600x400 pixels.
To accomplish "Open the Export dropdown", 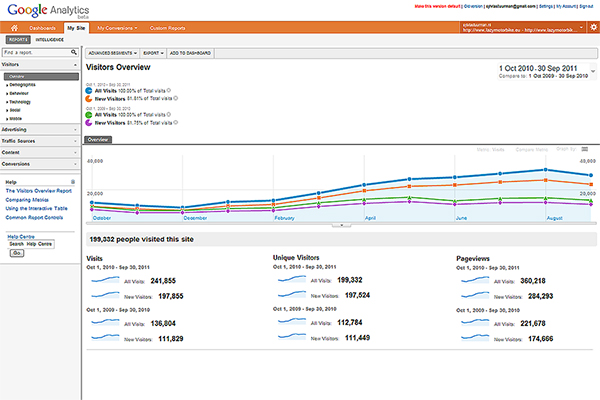I will (153, 53).
